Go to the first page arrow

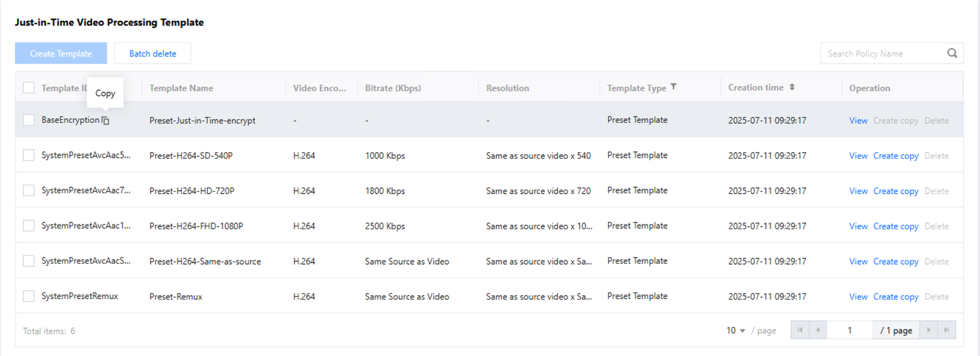point(800,330)
